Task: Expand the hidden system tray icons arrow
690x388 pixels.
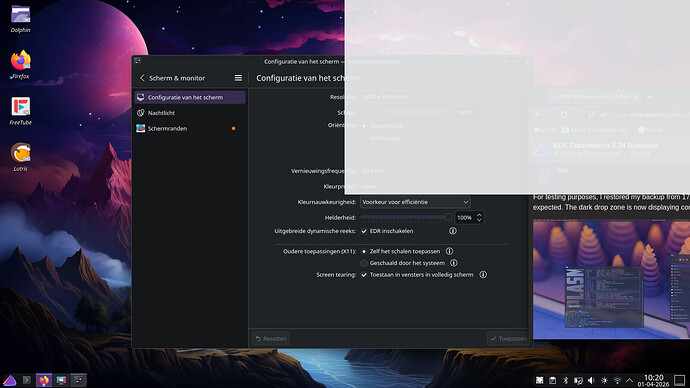Action: 630,381
